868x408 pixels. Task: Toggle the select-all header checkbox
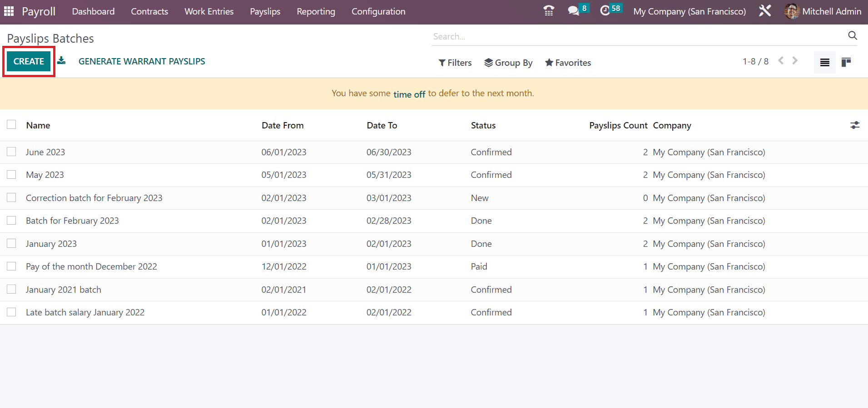(11, 125)
